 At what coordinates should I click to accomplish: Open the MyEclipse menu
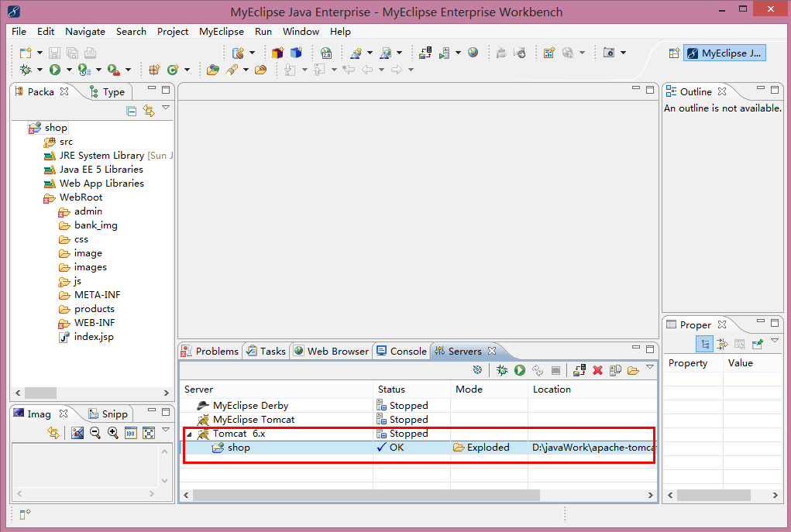click(x=222, y=31)
